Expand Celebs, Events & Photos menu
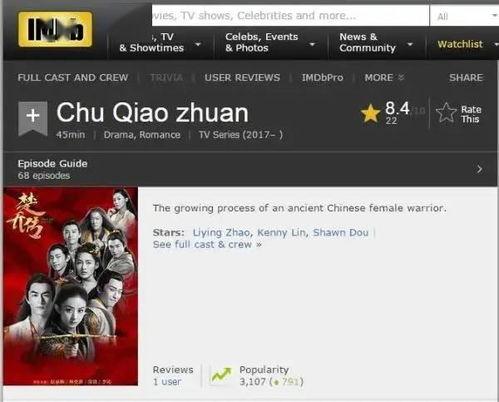This screenshot has width=499, height=402. point(270,43)
